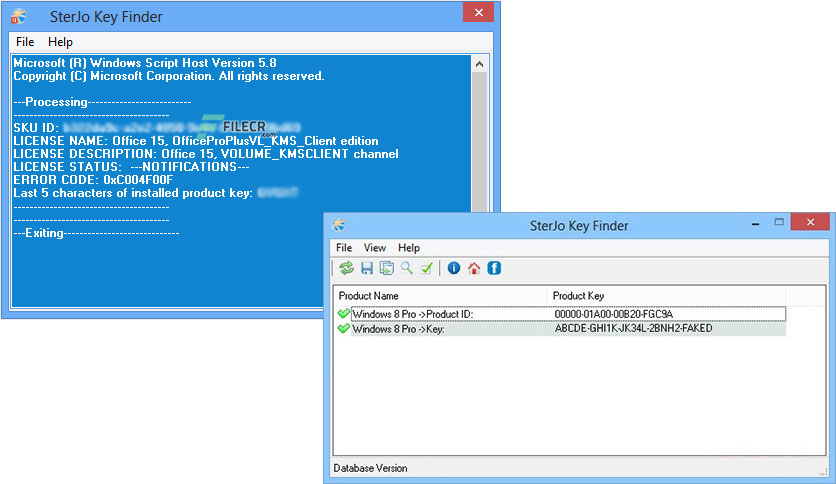Click the magnifying glass Search toolbar icon
The height and width of the screenshot is (484, 836).
[x=407, y=268]
